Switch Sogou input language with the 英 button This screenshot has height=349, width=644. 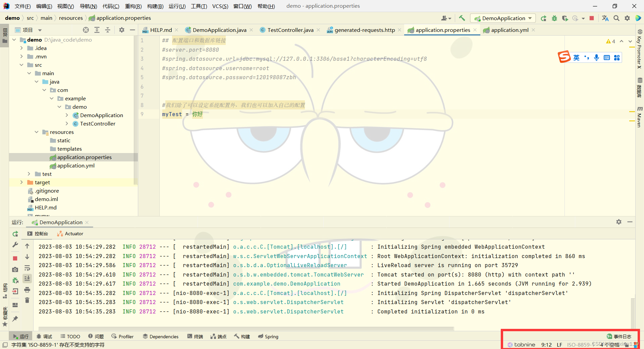pyautogui.click(x=576, y=57)
